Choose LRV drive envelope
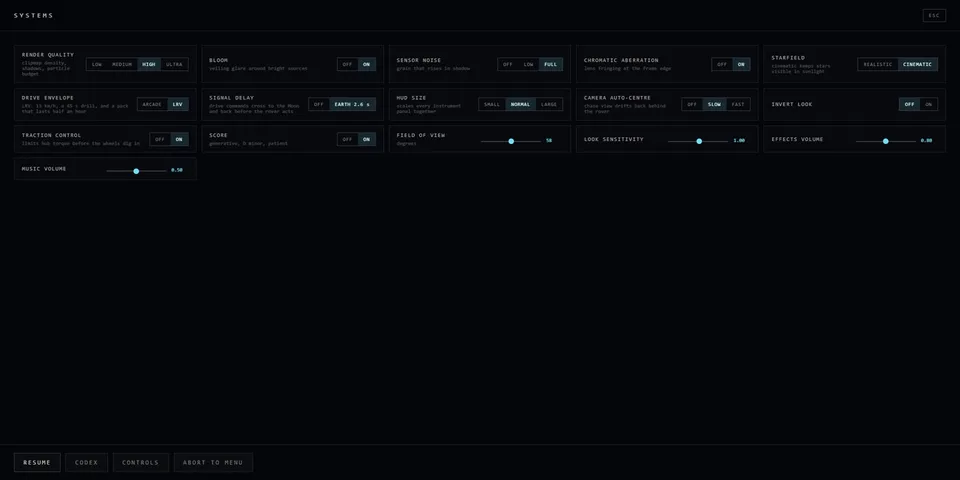Viewport: 960px width, 480px height. point(178,104)
